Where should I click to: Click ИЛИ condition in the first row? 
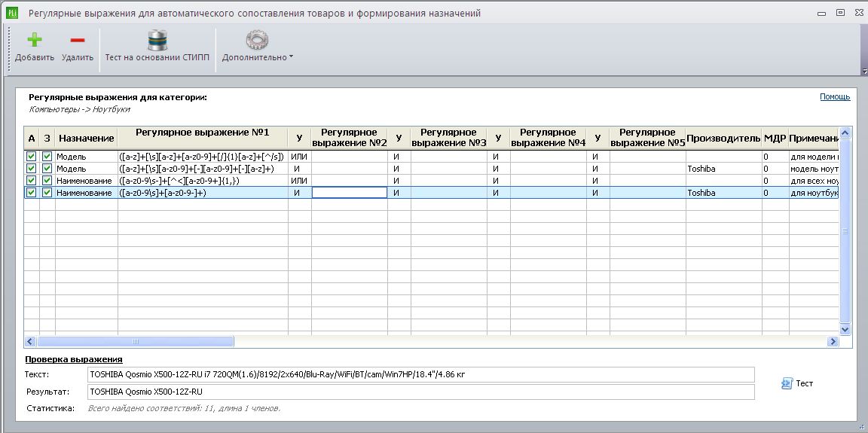[x=299, y=157]
